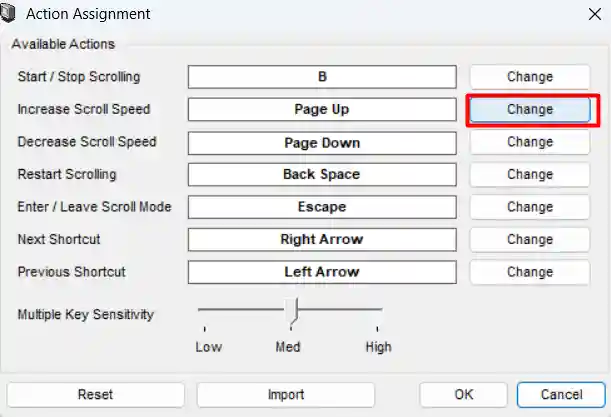Click the Page Down key field
The width and height of the screenshot is (611, 417).
[322, 142]
